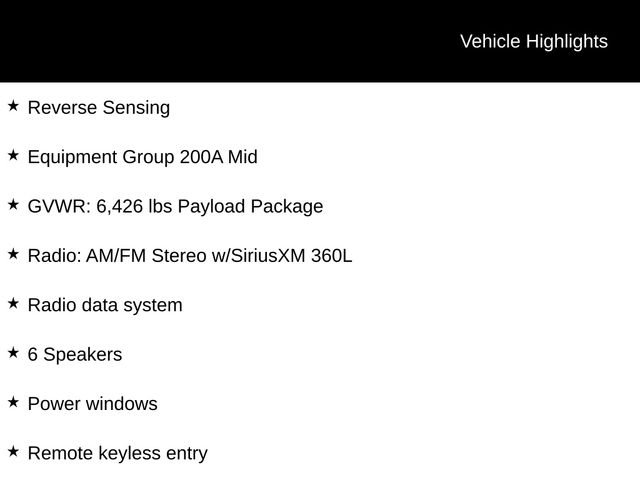Click the star bullet beside 6 Speakers
The width and height of the screenshot is (640, 480).
(13, 353)
